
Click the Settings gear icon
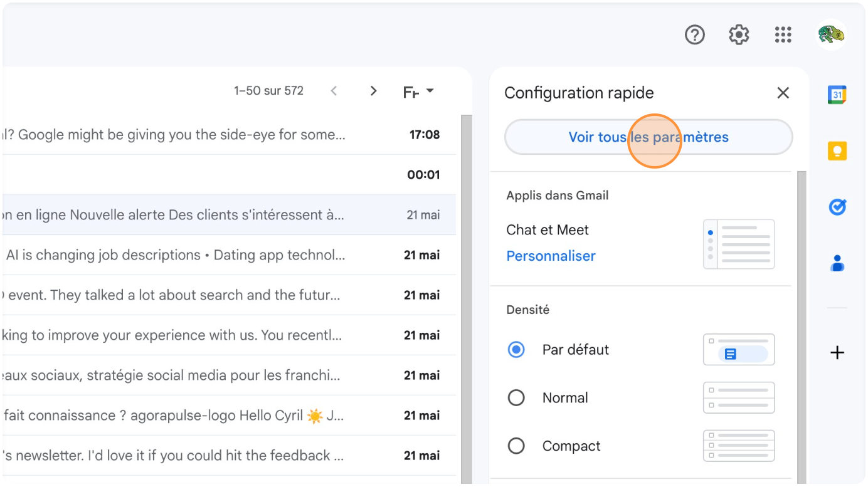(739, 35)
